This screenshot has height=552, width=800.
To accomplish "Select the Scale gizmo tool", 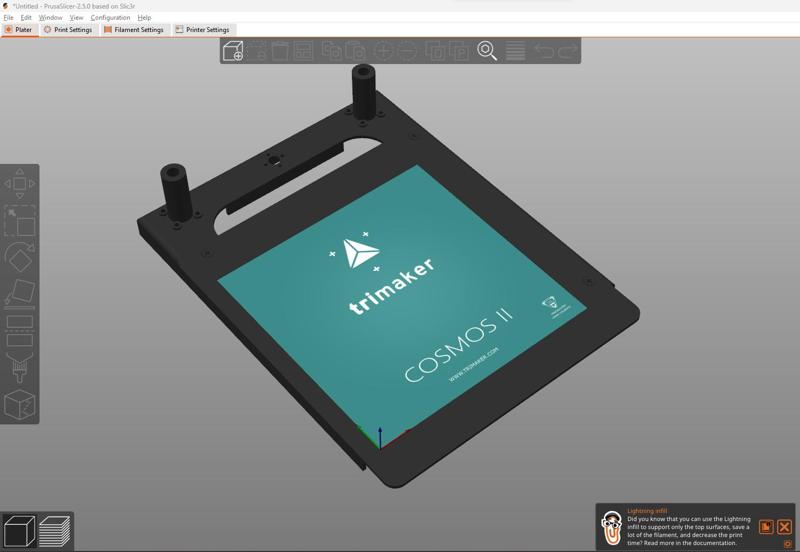I will (19, 221).
